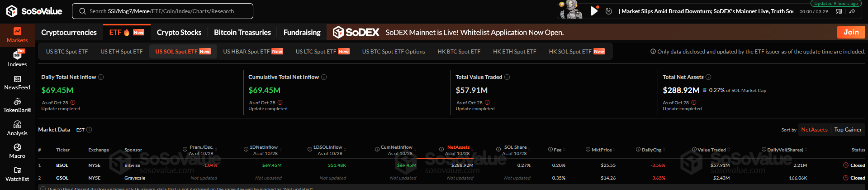The height and width of the screenshot is (190, 868).
Task: Open the SoSoValue home logo
Action: [34, 11]
